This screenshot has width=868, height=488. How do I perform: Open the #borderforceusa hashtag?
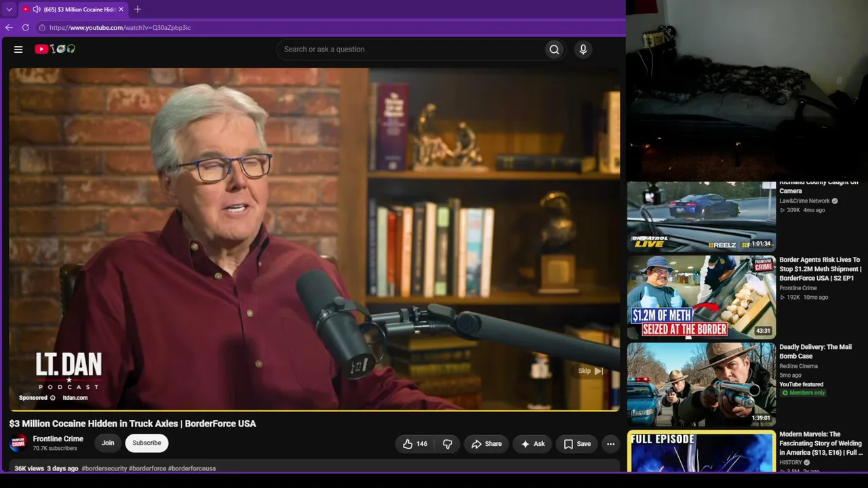(x=192, y=468)
